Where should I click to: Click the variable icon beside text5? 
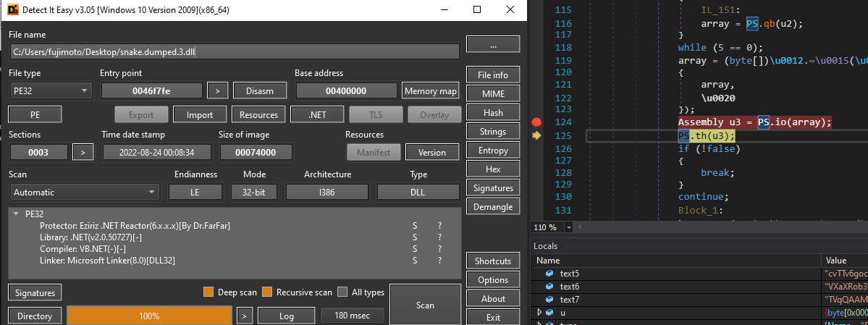pos(550,274)
